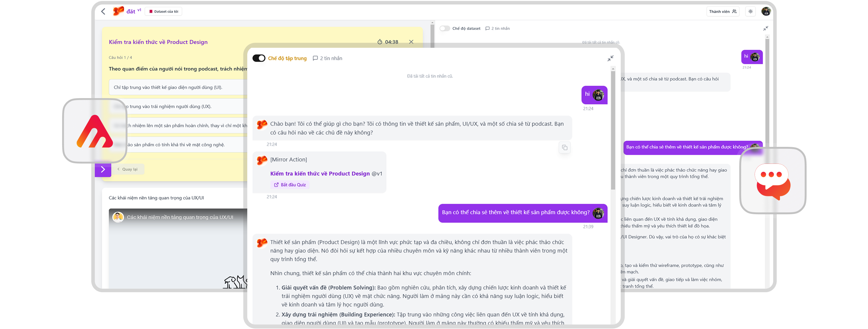
Task: Collapse the focus mode chat panel
Action: [610, 58]
